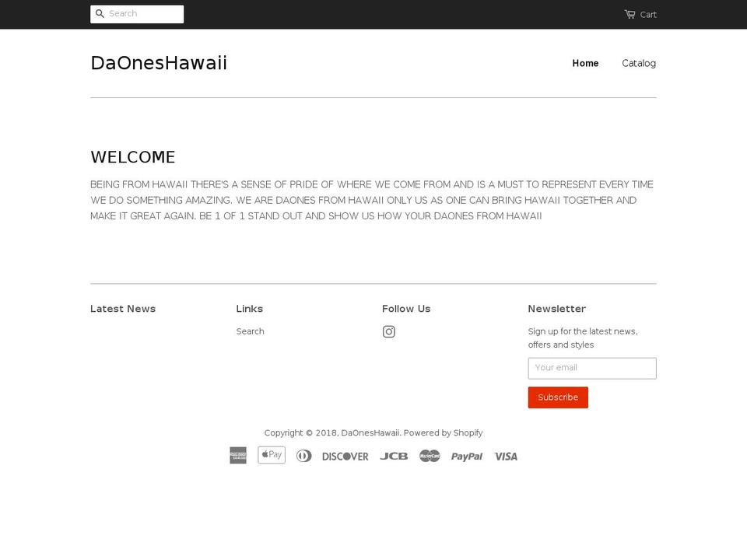Click the DaOnesHawaii copyright link

pyautogui.click(x=370, y=433)
